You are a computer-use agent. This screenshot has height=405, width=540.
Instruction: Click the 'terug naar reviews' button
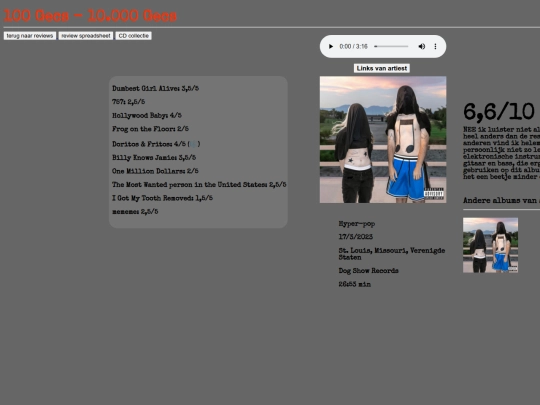point(30,36)
